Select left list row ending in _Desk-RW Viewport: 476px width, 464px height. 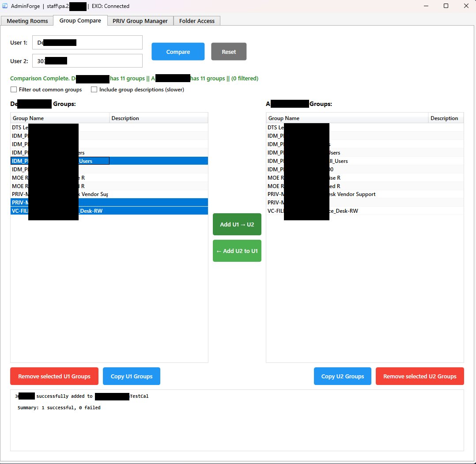click(x=110, y=211)
